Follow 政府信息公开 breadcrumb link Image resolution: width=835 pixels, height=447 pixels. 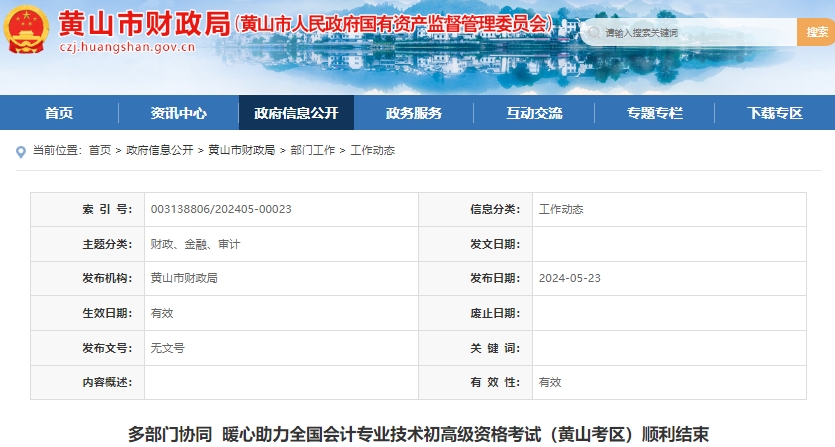160,150
